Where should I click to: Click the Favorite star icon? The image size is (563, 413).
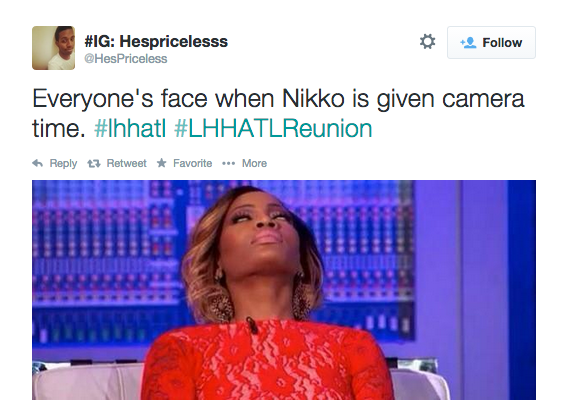tap(162, 163)
